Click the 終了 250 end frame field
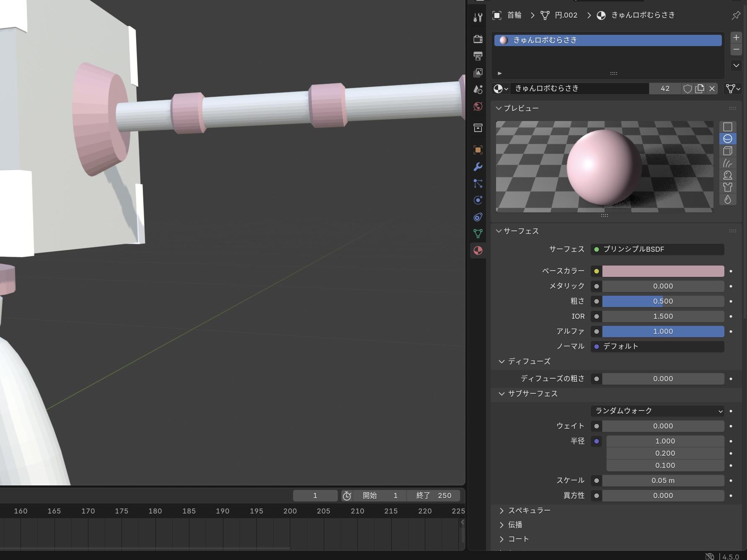The width and height of the screenshot is (747, 560). pos(434,495)
